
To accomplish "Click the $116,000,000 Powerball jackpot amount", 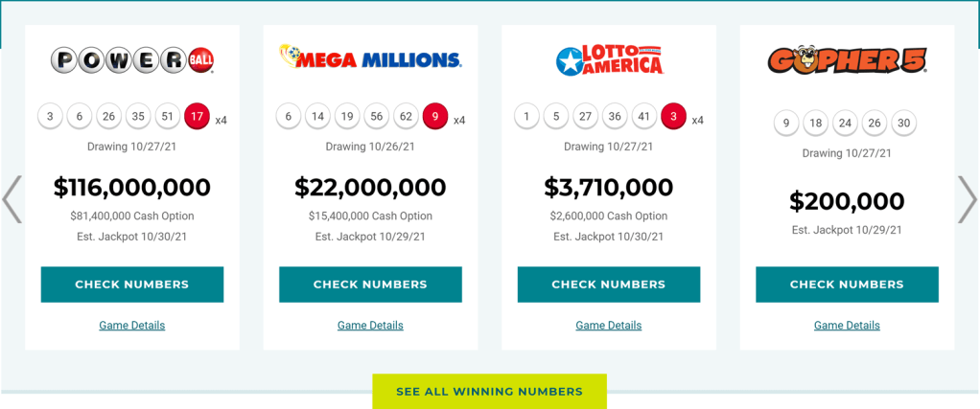I will 132,187.
